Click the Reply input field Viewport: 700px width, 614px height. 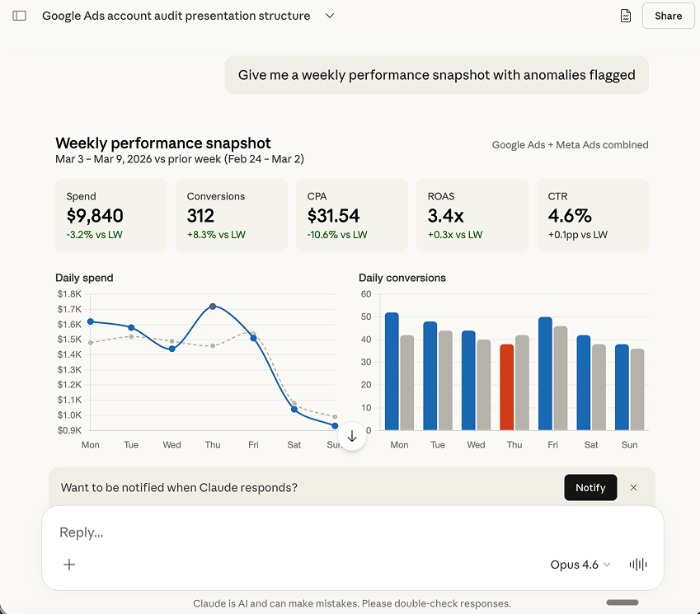(x=247, y=532)
